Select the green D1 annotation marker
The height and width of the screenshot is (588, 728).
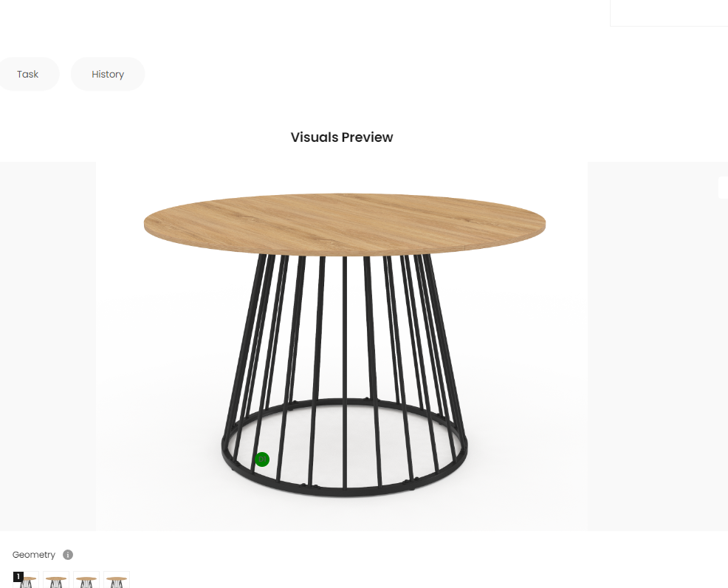coord(262,459)
